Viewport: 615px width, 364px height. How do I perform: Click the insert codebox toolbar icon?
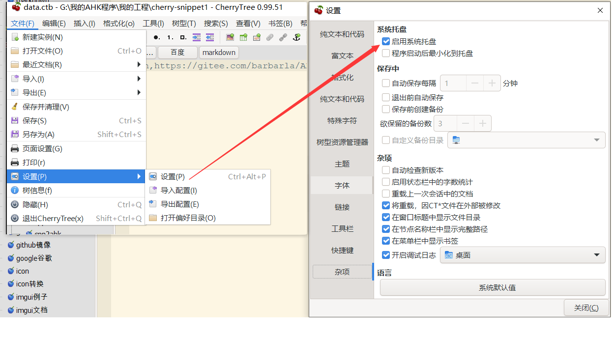257,37
